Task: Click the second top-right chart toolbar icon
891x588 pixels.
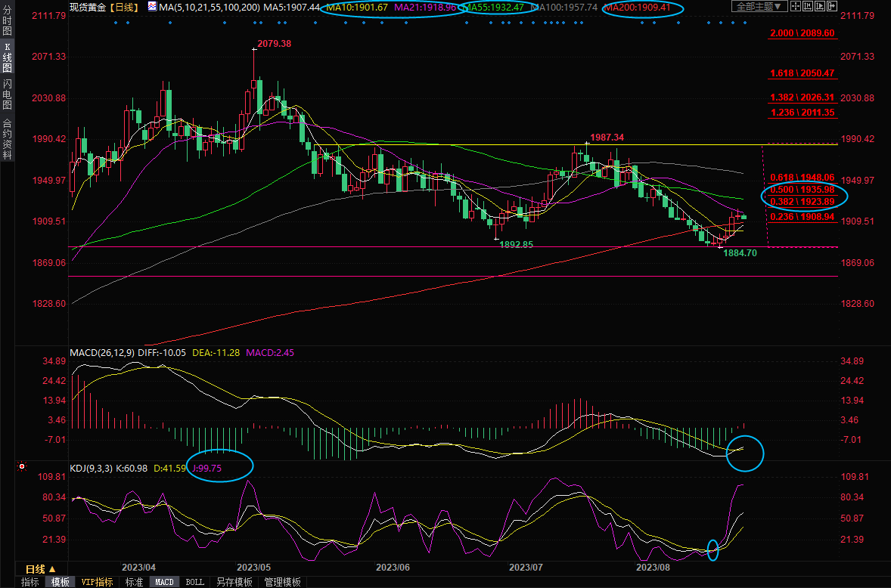Action: coord(807,7)
